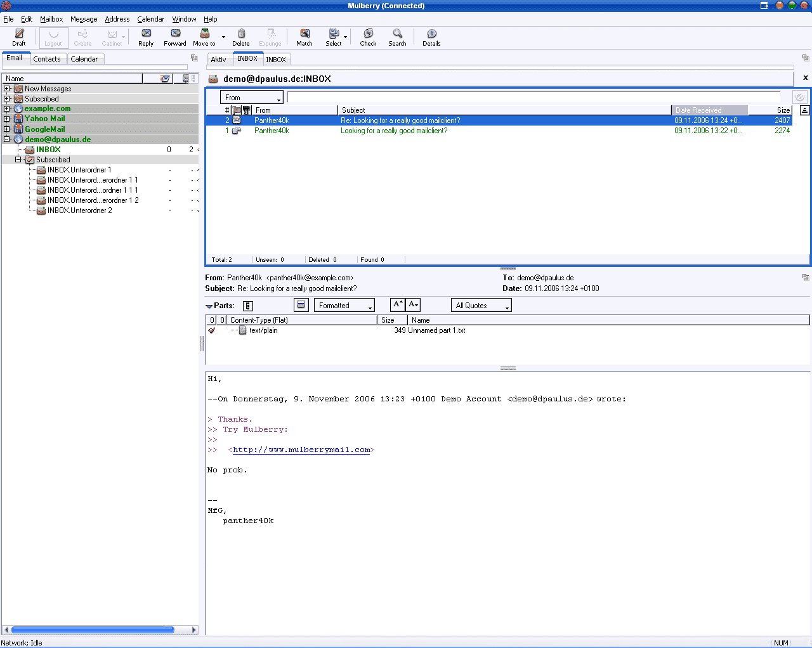Sort messages by Date Received column

coord(709,110)
